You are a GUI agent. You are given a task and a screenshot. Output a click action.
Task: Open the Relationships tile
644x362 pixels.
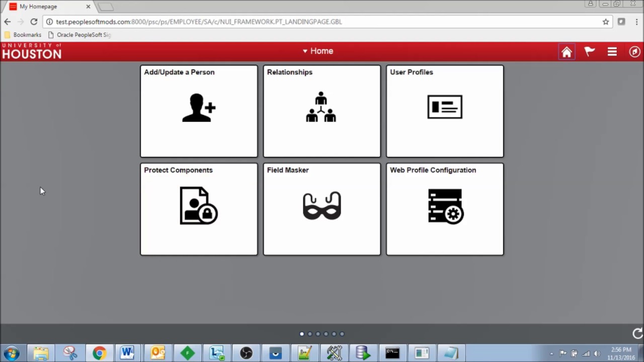point(322,111)
